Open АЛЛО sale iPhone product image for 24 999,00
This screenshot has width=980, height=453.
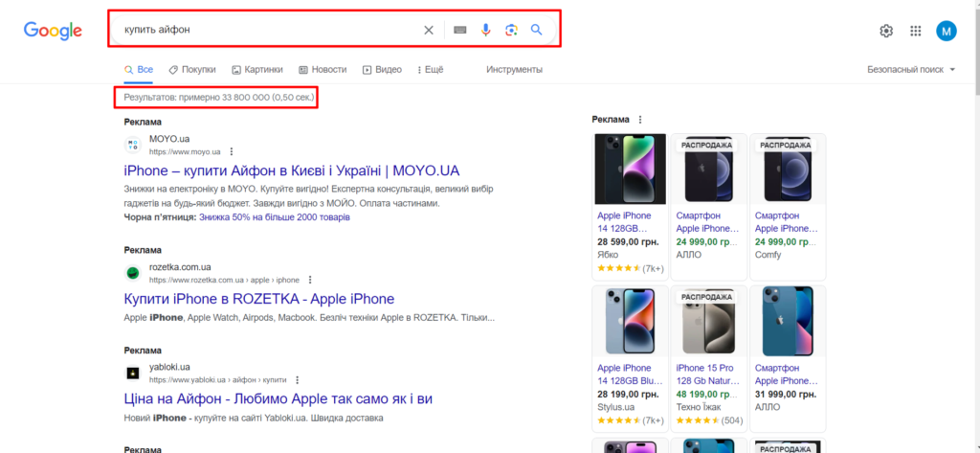tap(709, 169)
